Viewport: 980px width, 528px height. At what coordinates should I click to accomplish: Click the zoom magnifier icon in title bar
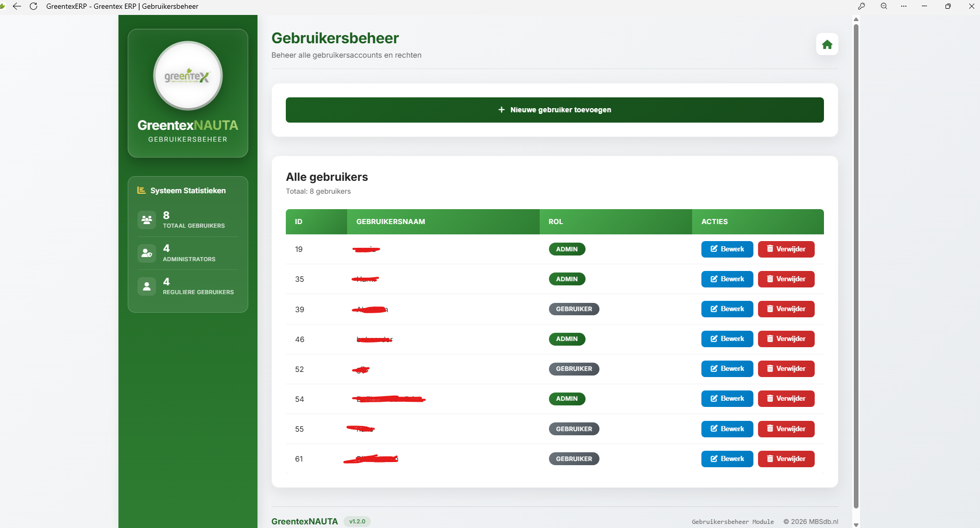tap(884, 6)
